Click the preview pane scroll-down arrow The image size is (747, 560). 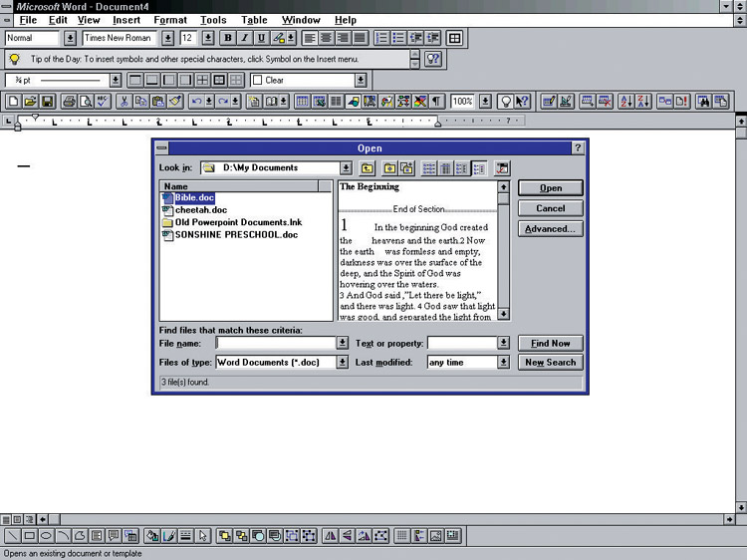point(503,314)
